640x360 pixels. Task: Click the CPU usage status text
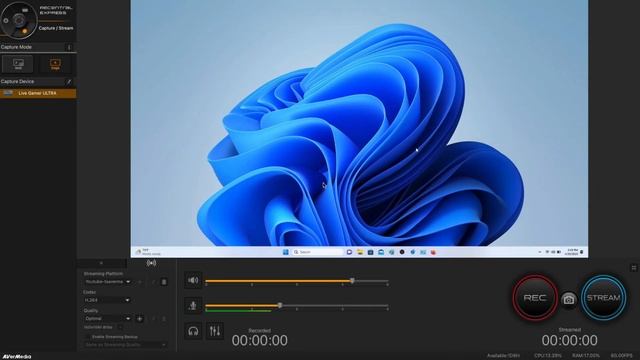(548, 356)
